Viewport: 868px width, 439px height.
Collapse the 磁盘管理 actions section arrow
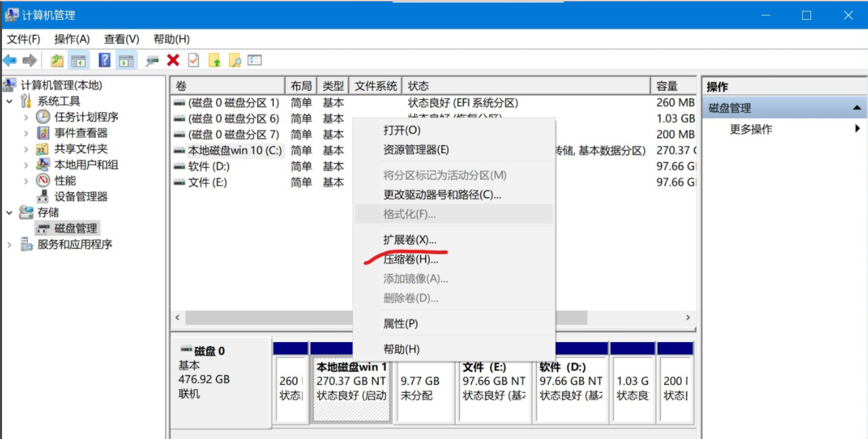coord(856,108)
